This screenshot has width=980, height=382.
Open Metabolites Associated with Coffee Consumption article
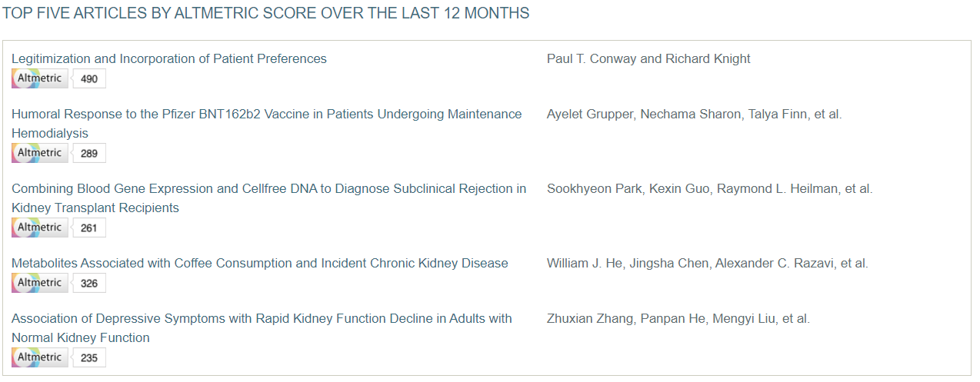pos(260,264)
